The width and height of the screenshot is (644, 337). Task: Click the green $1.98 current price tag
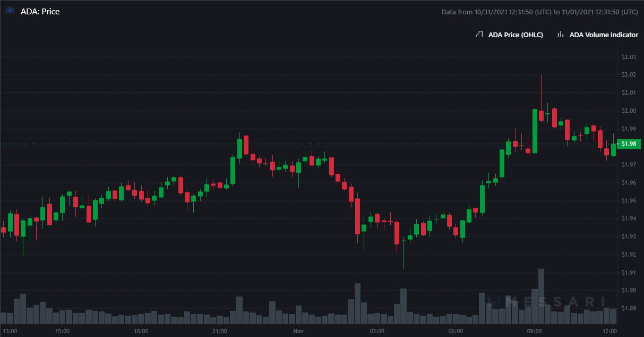(x=629, y=144)
